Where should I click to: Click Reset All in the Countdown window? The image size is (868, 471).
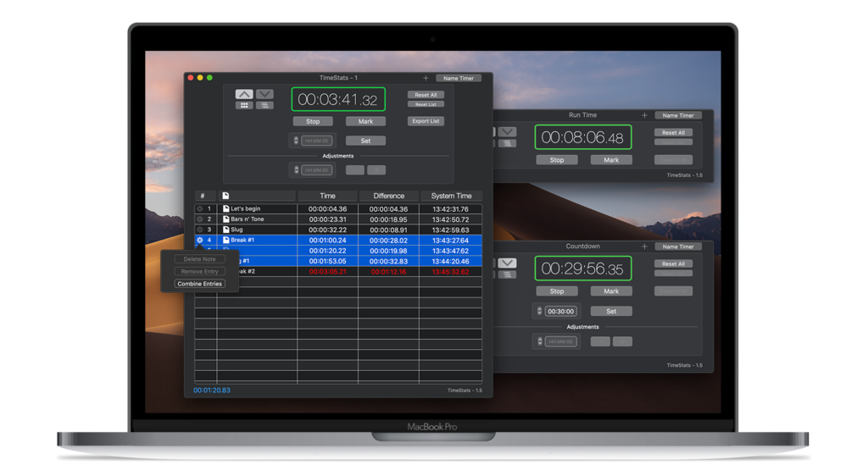[x=673, y=264]
